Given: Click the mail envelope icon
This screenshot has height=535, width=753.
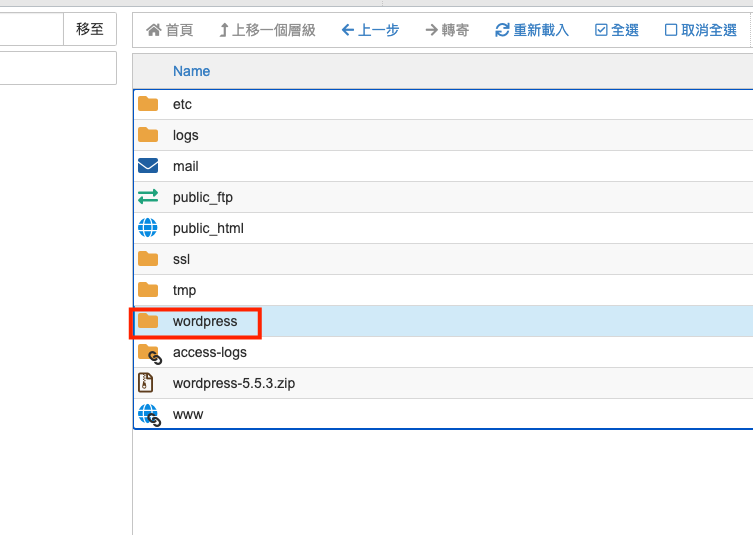Looking at the screenshot, I should click(x=148, y=166).
